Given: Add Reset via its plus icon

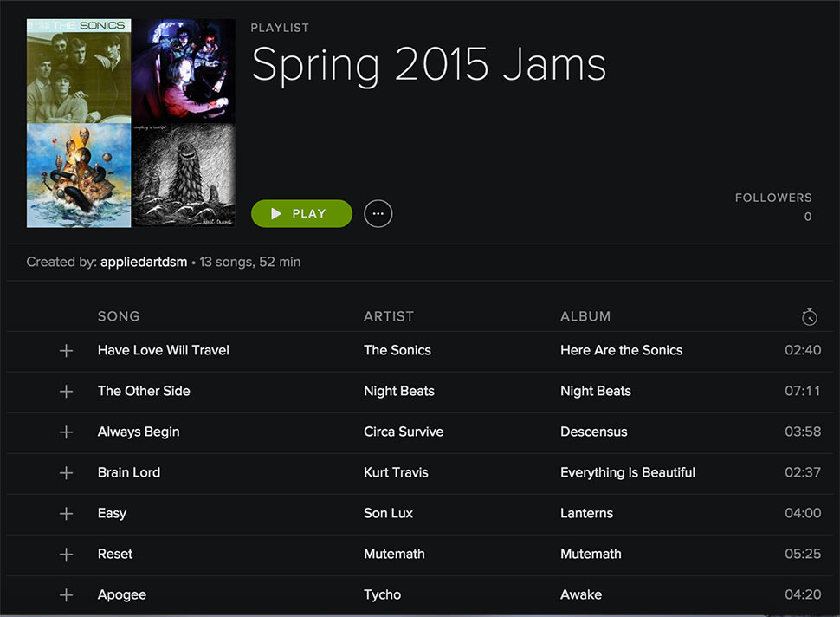Looking at the screenshot, I should [x=66, y=555].
